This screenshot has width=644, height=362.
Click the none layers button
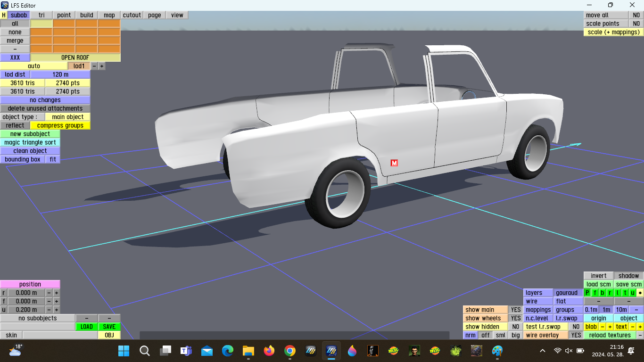(15, 32)
